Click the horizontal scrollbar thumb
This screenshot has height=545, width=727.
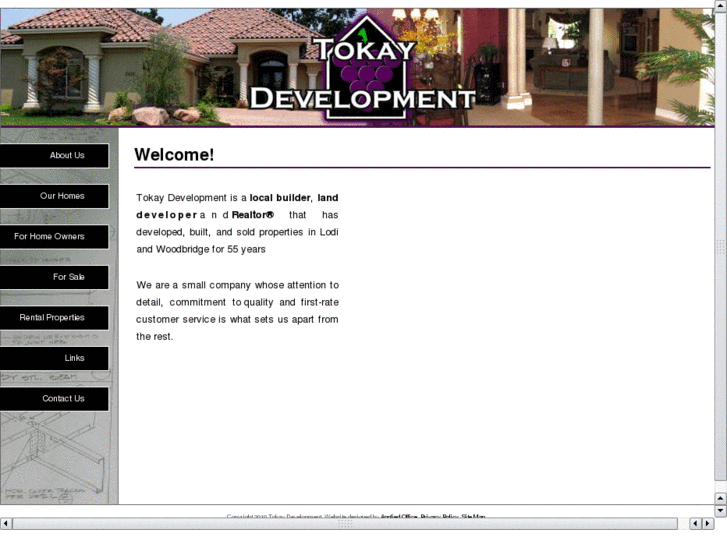tap(345, 524)
